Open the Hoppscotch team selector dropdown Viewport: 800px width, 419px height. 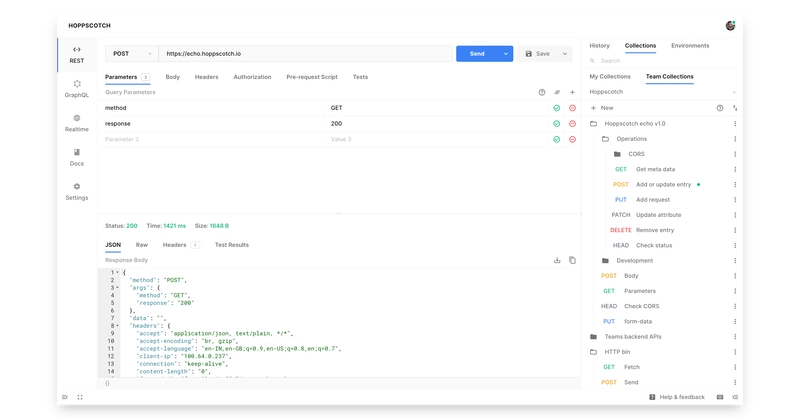(x=662, y=92)
